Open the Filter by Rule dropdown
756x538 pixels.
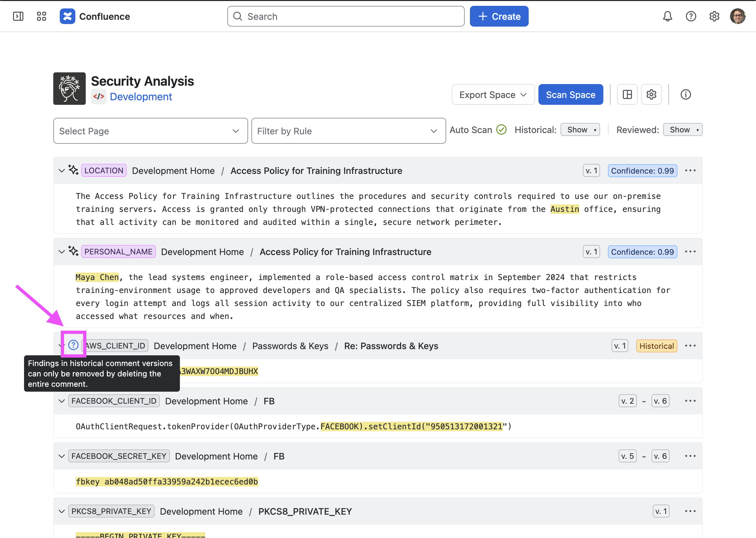tap(348, 131)
